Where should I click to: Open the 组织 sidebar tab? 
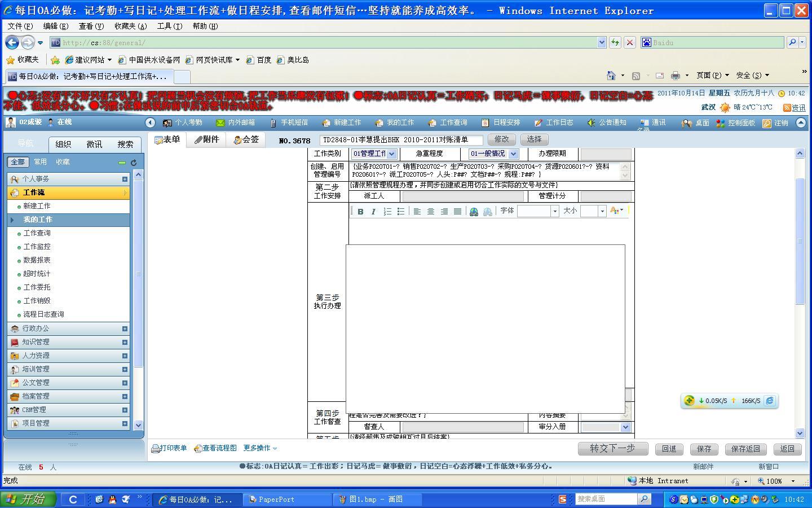pyautogui.click(x=63, y=144)
